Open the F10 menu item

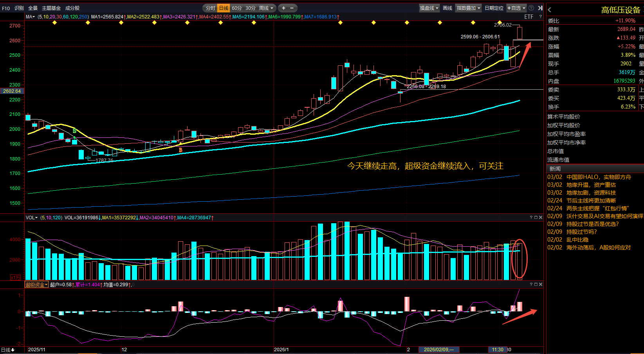pos(6,8)
